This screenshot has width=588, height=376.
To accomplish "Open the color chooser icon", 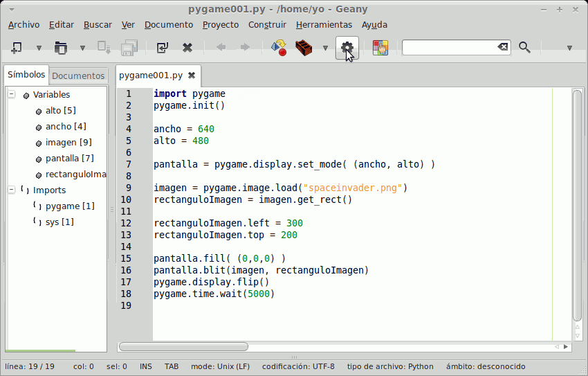I will (x=380, y=48).
